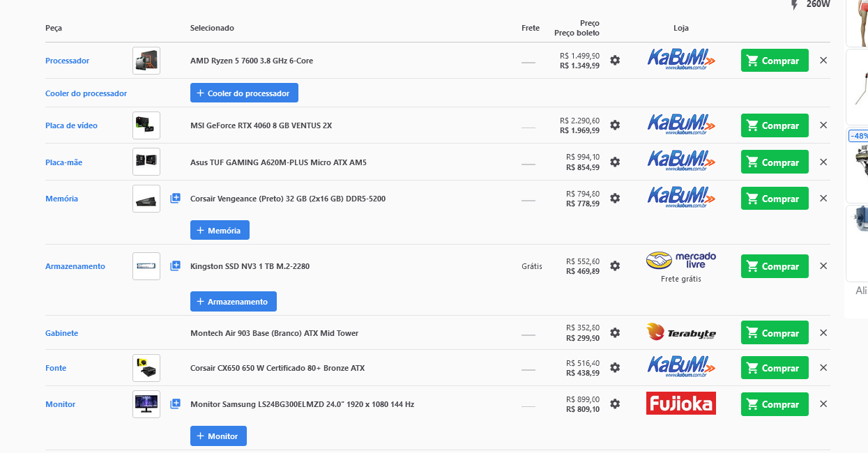
Task: Open Fujioka store logo
Action: point(681,404)
